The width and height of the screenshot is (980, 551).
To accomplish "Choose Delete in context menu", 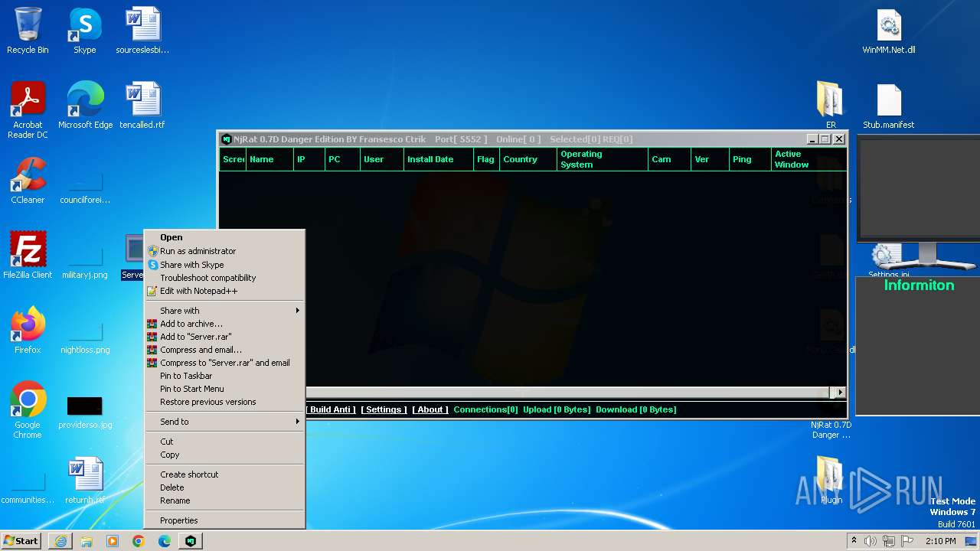I will coord(225,487).
